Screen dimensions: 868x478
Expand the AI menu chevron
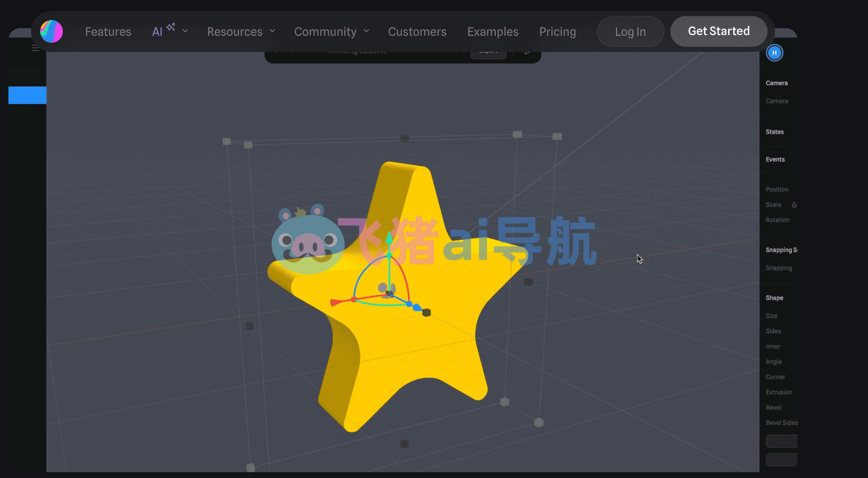[x=185, y=31]
